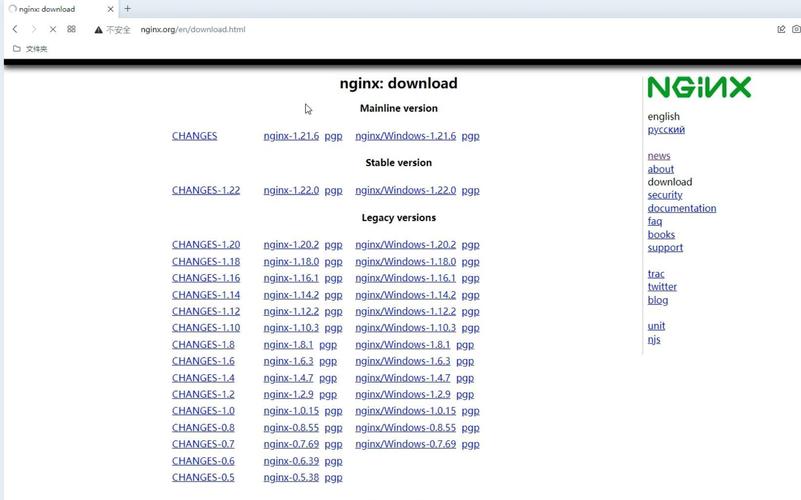Click the share icon in address bar

pos(781,29)
